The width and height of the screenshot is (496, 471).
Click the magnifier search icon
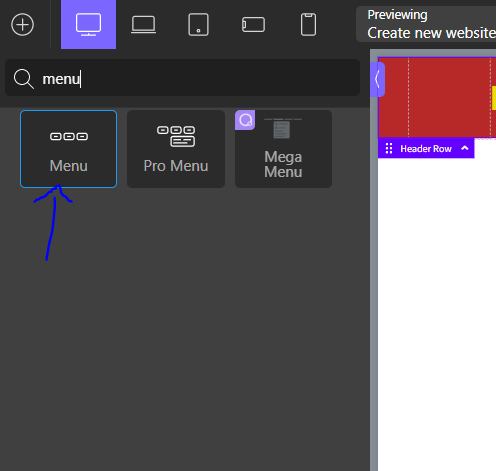tap(24, 79)
